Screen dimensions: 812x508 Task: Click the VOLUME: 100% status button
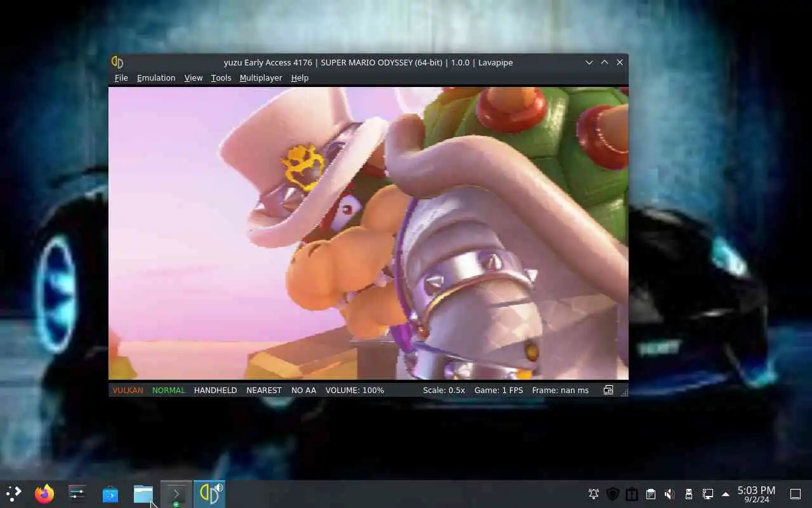coord(355,390)
